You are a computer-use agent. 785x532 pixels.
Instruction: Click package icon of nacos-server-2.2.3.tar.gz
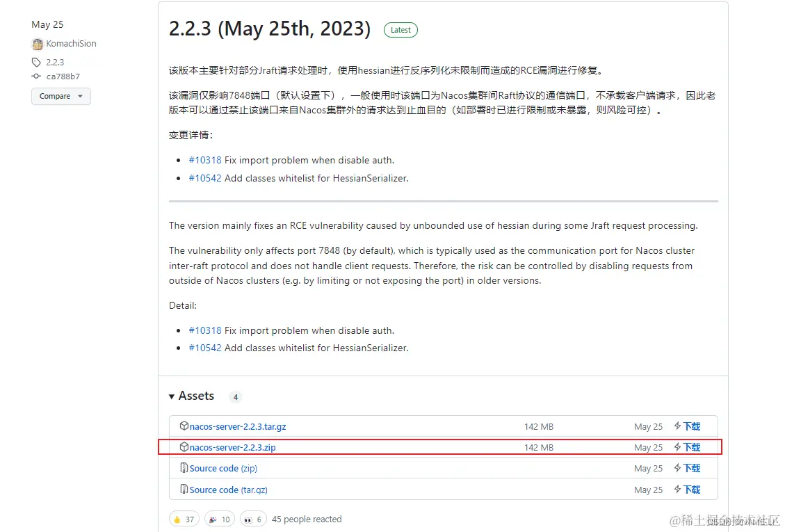184,426
